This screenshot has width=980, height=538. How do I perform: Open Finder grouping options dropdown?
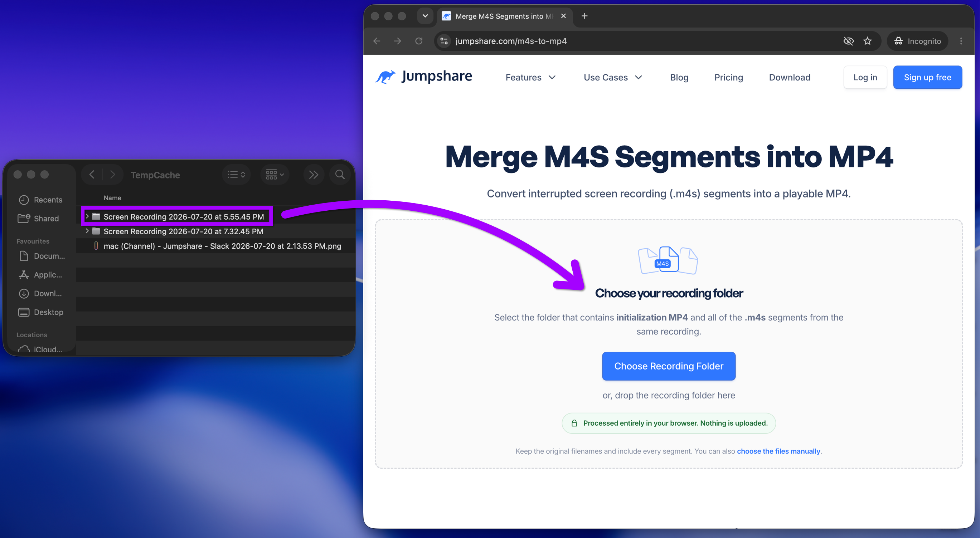click(x=275, y=175)
